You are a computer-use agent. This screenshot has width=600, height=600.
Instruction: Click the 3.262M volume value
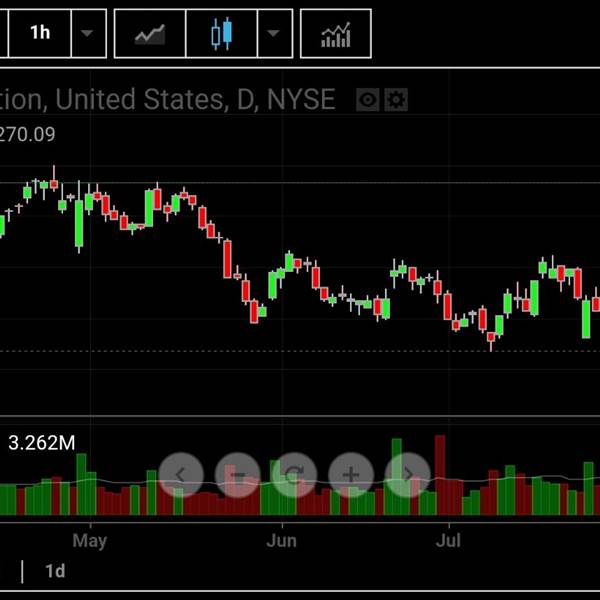pos(42,443)
